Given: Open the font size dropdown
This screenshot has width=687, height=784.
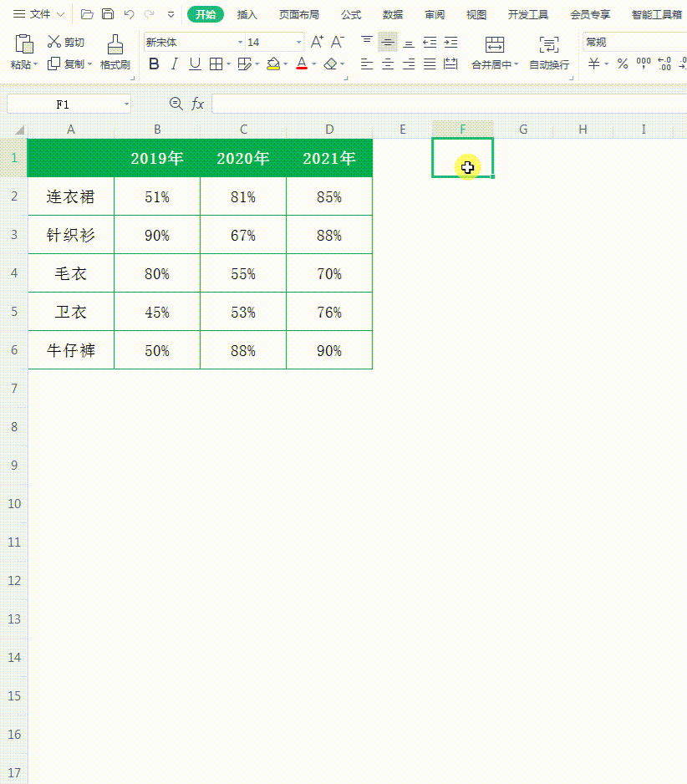Looking at the screenshot, I should pos(298,42).
